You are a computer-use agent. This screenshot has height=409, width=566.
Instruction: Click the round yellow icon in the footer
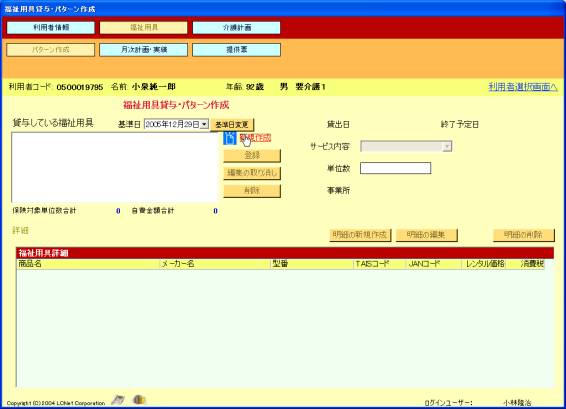tap(139, 400)
